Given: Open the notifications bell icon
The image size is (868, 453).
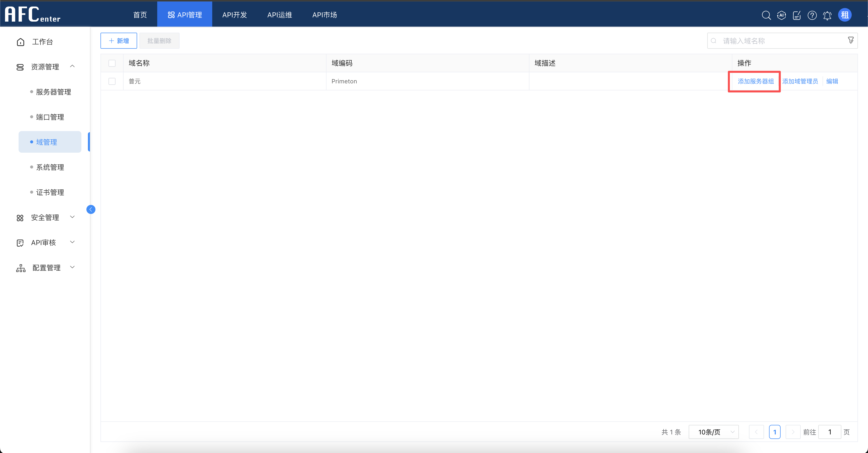Looking at the screenshot, I should (827, 16).
